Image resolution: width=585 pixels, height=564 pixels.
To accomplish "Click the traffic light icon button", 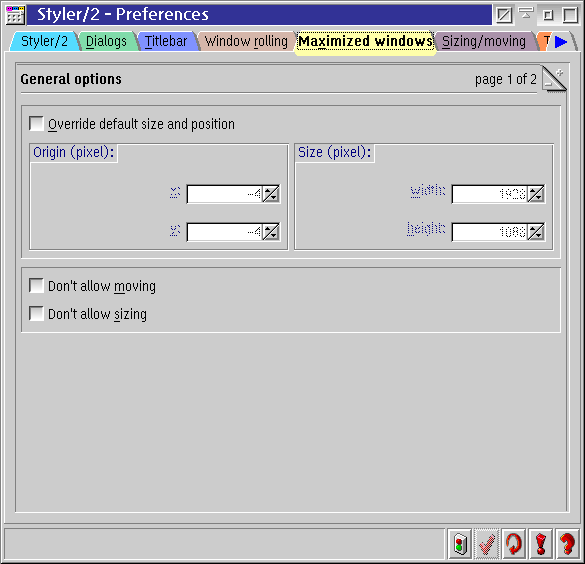I will point(460,544).
